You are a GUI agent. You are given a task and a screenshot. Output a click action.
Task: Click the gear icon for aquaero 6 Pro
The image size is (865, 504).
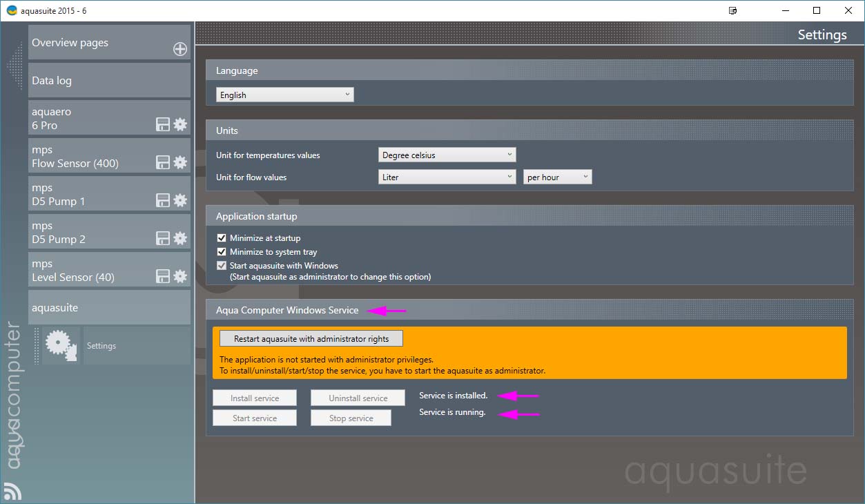180,124
